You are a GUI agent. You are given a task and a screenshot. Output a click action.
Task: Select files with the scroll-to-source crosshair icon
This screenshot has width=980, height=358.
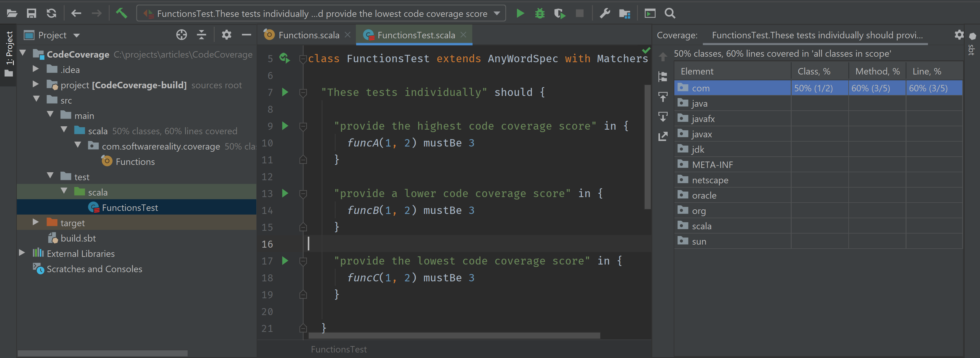pyautogui.click(x=182, y=35)
